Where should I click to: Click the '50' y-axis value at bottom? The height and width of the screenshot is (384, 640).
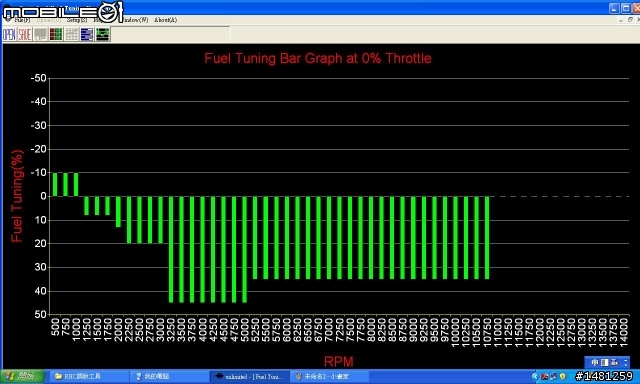pos(40,315)
